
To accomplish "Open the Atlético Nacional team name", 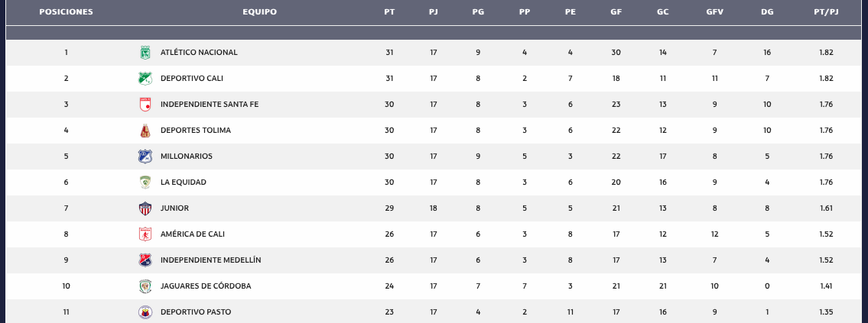I will [x=199, y=53].
